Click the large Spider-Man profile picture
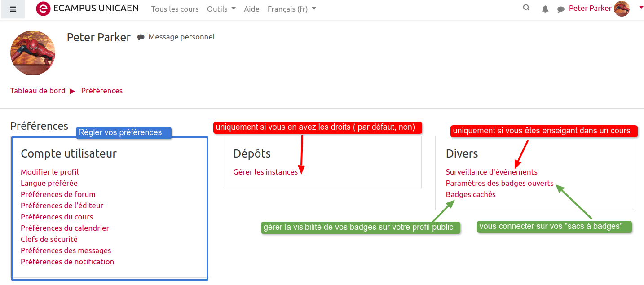This screenshot has height=285, width=644. coord(33,53)
